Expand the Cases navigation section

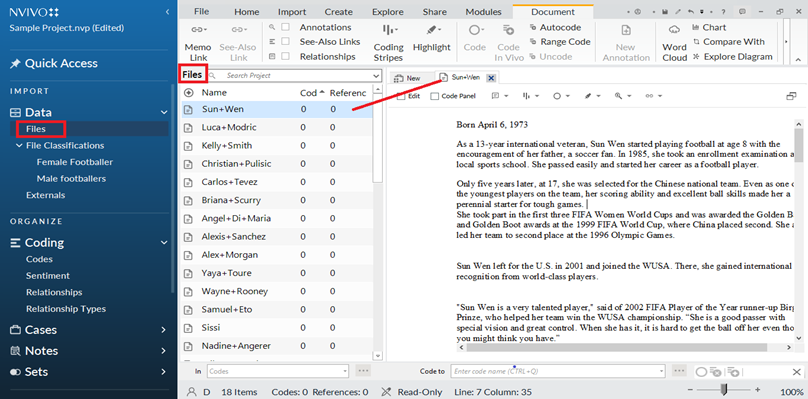(164, 330)
